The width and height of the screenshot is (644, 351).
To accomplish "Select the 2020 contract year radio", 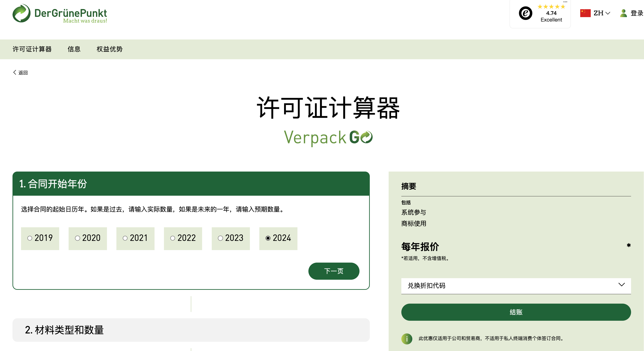I will click(78, 238).
